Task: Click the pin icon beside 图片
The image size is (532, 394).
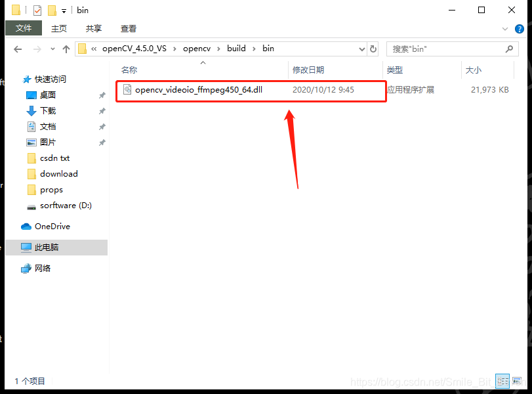Action: pos(102,142)
